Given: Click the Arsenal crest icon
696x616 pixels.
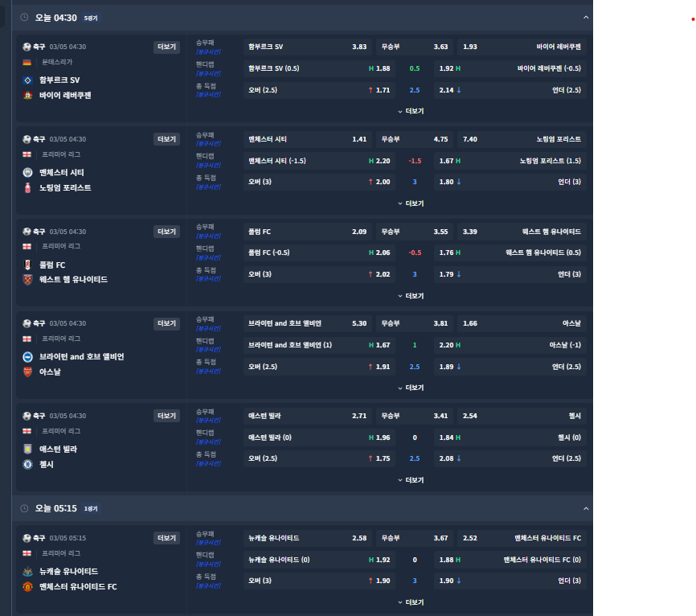Looking at the screenshot, I should coord(27,372).
